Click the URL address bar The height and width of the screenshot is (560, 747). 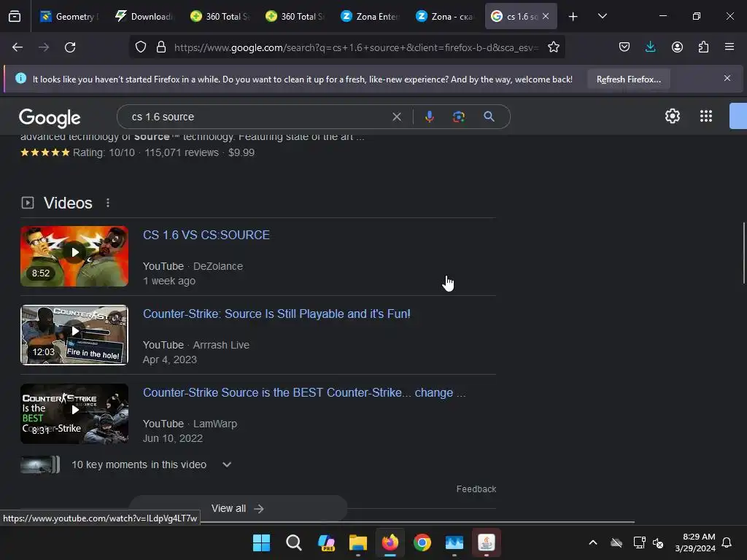(x=356, y=47)
